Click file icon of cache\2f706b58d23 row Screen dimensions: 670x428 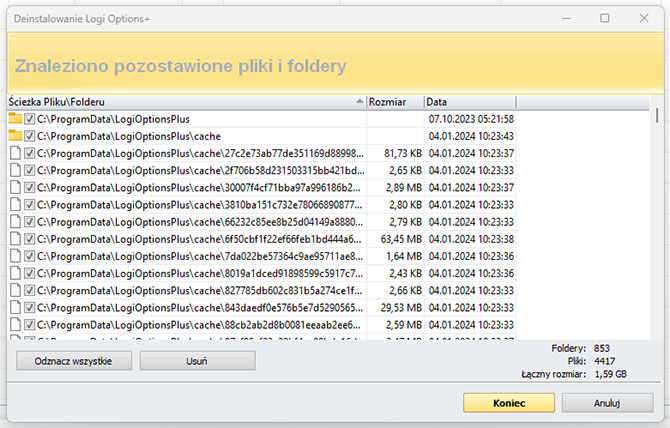click(15, 170)
